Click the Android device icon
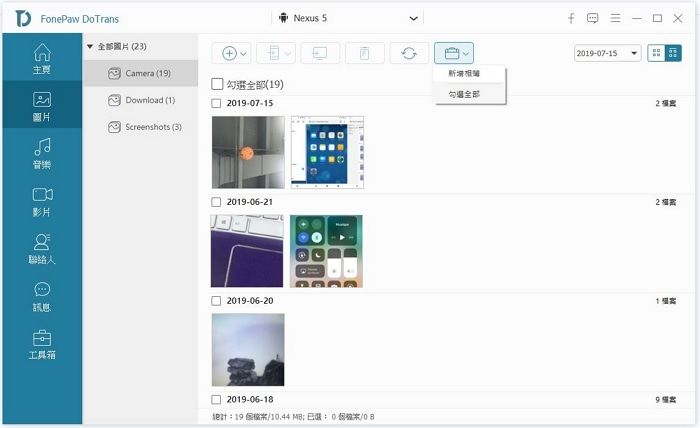The height and width of the screenshot is (428, 700). [283, 18]
